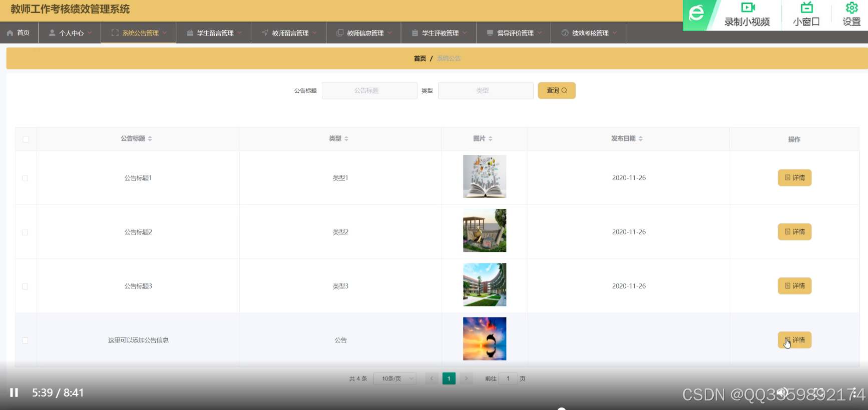
Task: Expand the 教师信息管理 dropdown chevron
Action: [389, 33]
